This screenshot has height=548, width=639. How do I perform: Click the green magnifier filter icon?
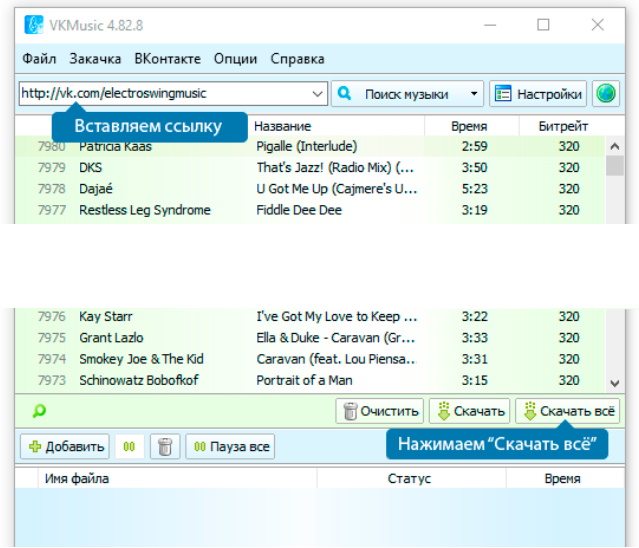39,411
